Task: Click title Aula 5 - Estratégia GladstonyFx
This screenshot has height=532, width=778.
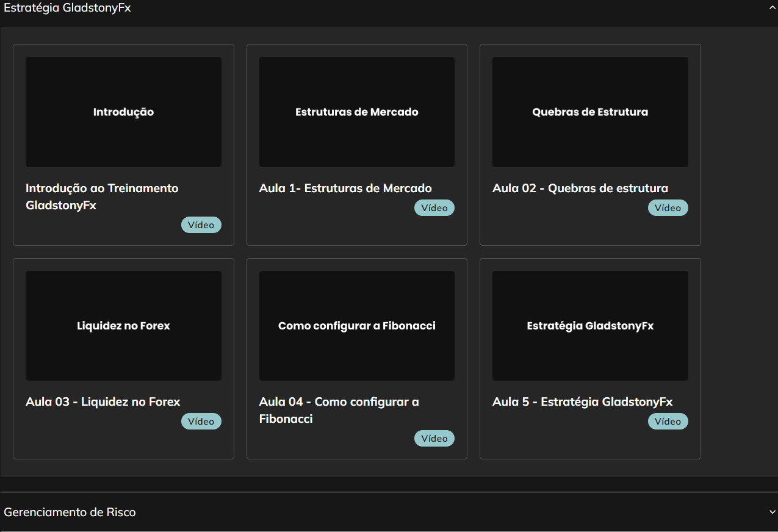Action: point(583,401)
